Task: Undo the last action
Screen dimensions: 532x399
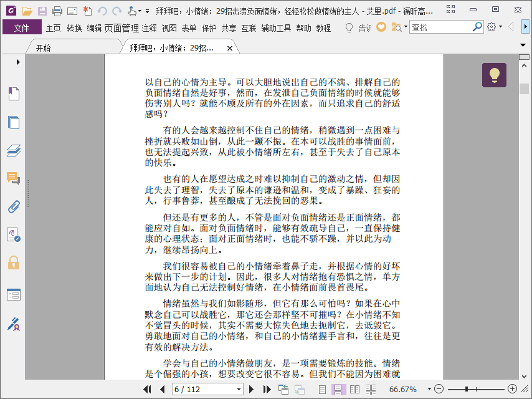Action: click(102, 11)
